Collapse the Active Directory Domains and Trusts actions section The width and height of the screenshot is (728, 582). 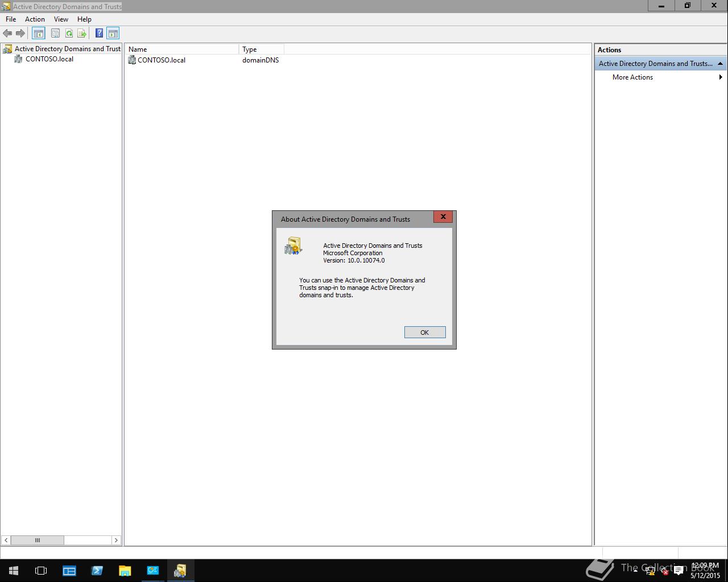pos(720,64)
